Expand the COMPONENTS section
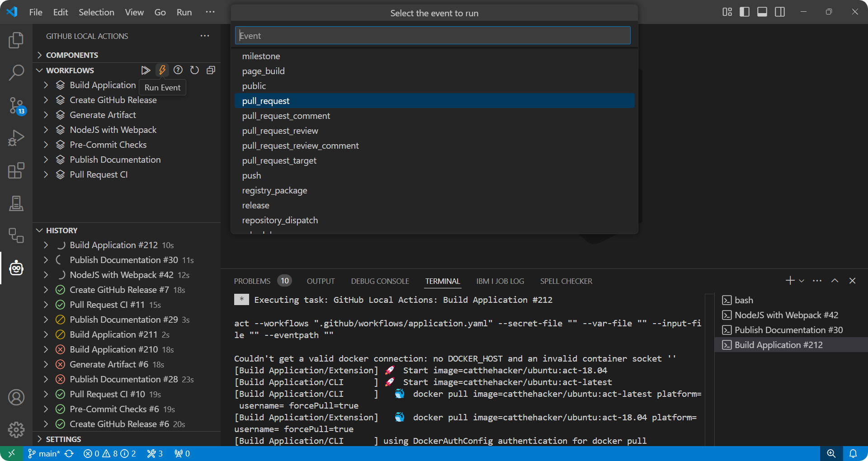Image resolution: width=868 pixels, height=461 pixels. (x=40, y=55)
